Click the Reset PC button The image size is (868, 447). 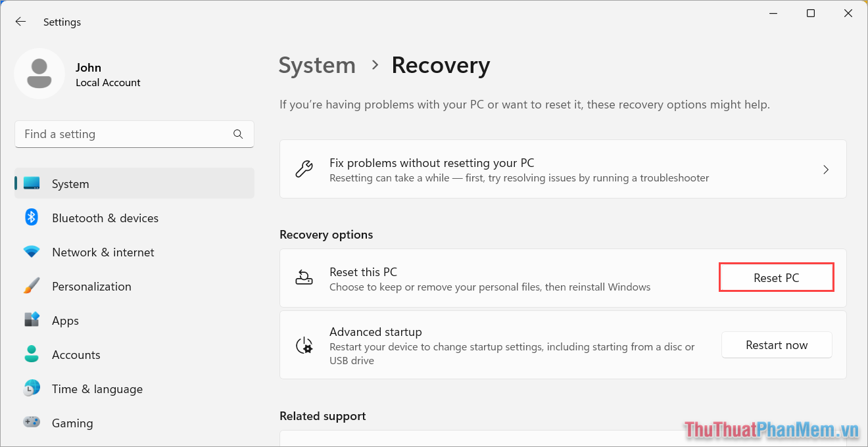click(776, 277)
